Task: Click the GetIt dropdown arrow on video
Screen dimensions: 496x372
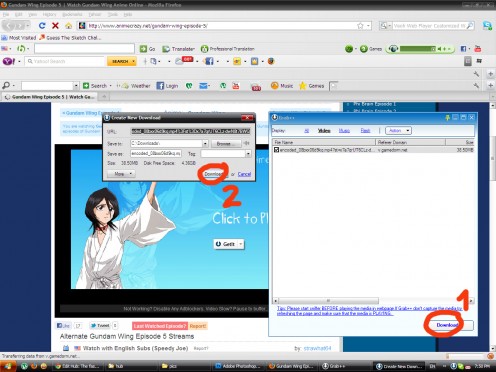Action: (241, 244)
